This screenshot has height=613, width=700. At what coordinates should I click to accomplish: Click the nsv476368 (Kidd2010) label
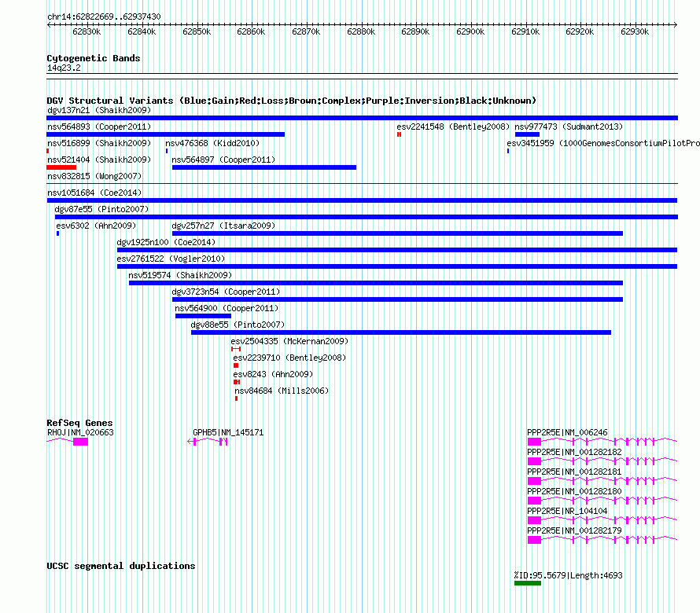(212, 143)
